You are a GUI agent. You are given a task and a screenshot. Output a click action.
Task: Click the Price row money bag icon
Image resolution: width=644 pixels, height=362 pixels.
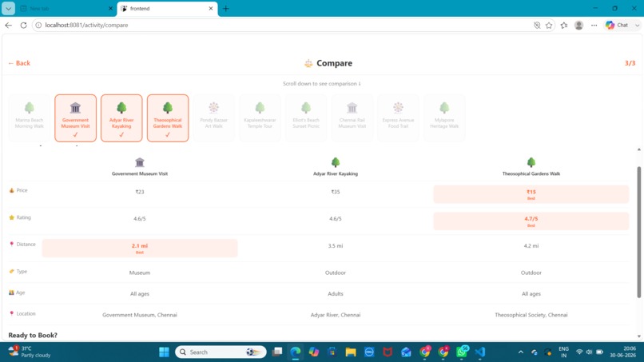click(x=11, y=190)
